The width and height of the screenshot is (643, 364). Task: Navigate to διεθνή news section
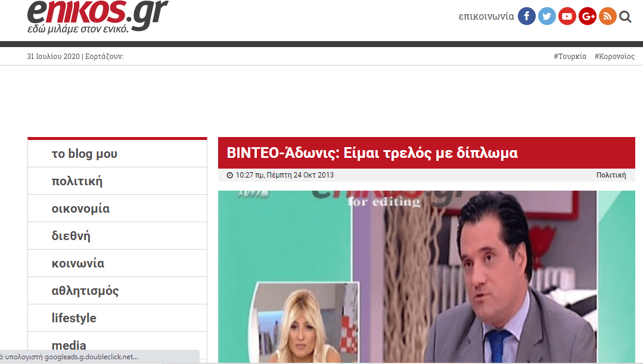click(x=71, y=236)
